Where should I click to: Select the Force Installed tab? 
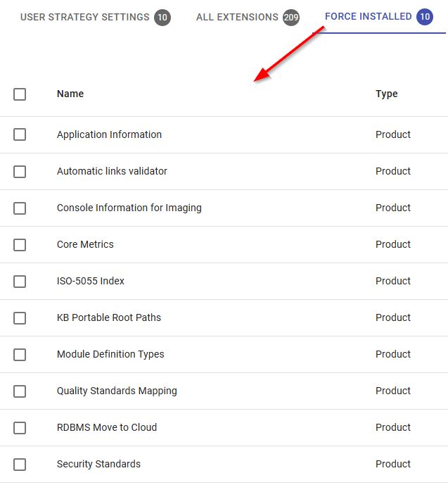coord(369,16)
